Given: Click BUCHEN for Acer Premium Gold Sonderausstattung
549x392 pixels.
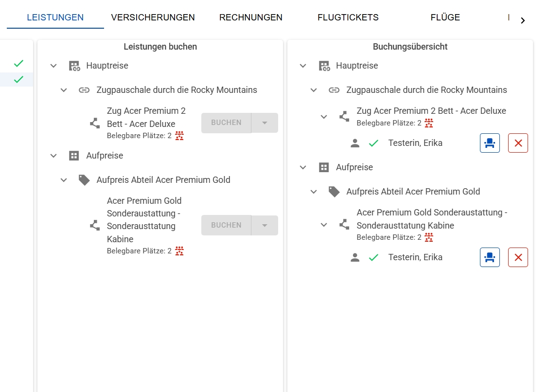Looking at the screenshot, I should pos(226,226).
